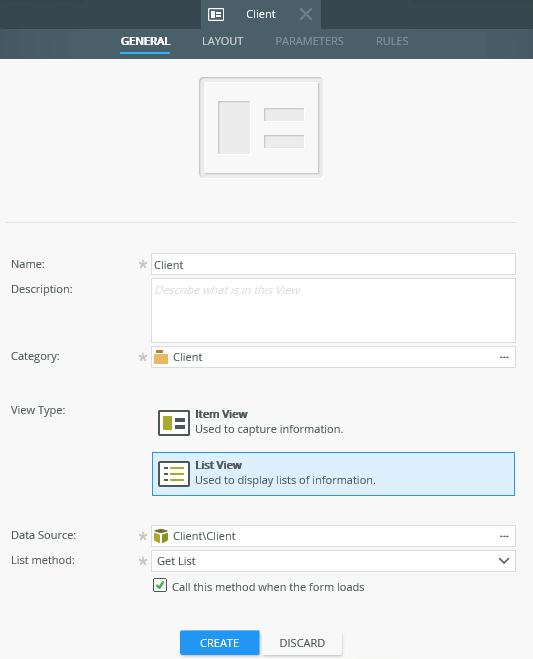Switch to the GENERAL tab
This screenshot has width=533, height=659.
(x=145, y=41)
